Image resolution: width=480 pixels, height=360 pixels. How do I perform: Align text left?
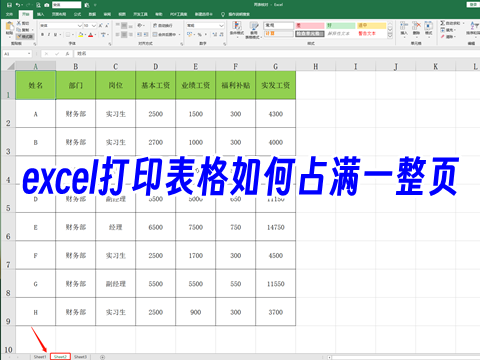point(118,34)
